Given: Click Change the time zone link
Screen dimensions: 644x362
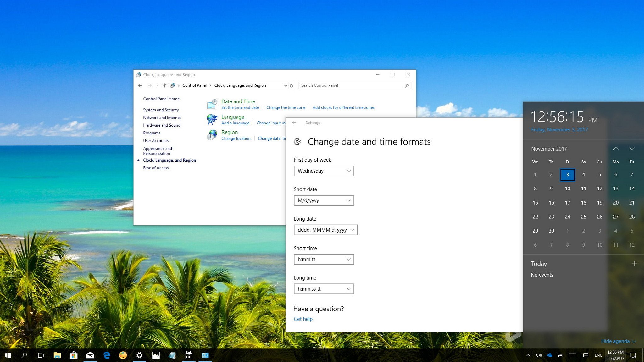Looking at the screenshot, I should pos(285,107).
